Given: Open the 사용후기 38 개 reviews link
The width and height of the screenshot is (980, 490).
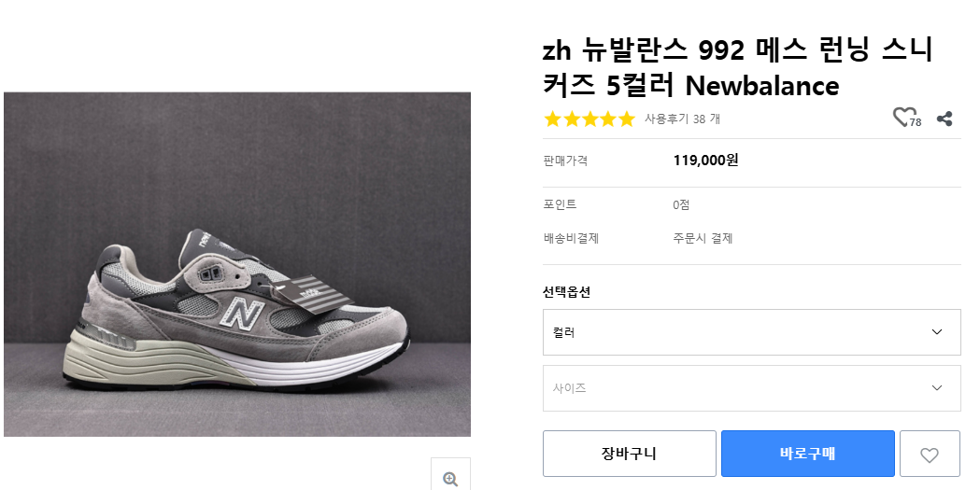Looking at the screenshot, I should (x=682, y=119).
